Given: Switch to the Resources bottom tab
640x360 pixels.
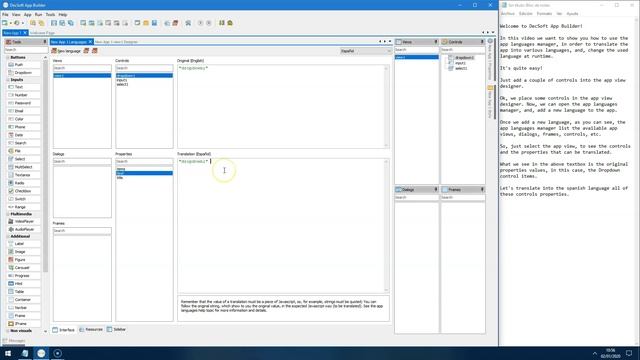Looking at the screenshot, I should (x=91, y=329).
